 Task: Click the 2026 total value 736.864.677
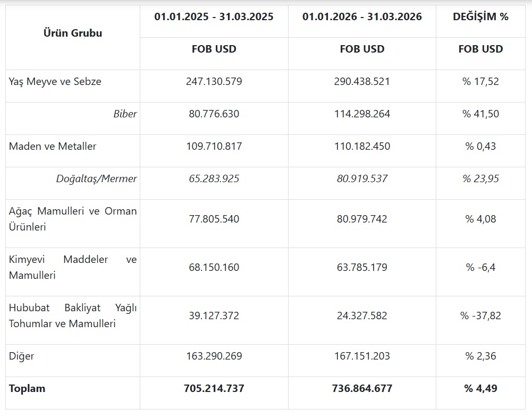click(x=362, y=389)
